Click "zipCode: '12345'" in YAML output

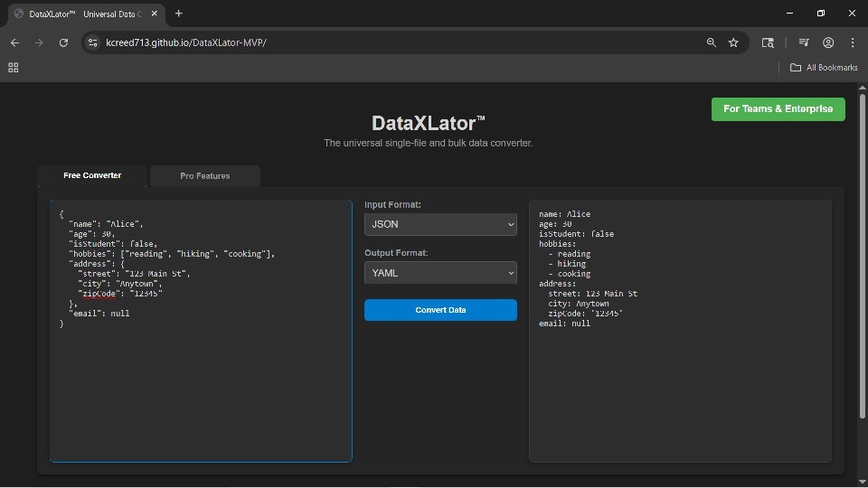tap(586, 314)
